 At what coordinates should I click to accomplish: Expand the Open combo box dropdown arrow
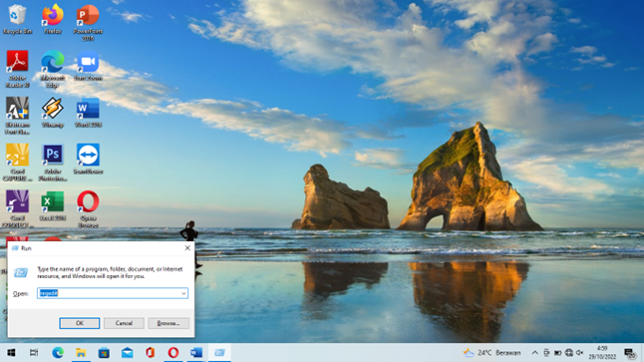tap(183, 293)
